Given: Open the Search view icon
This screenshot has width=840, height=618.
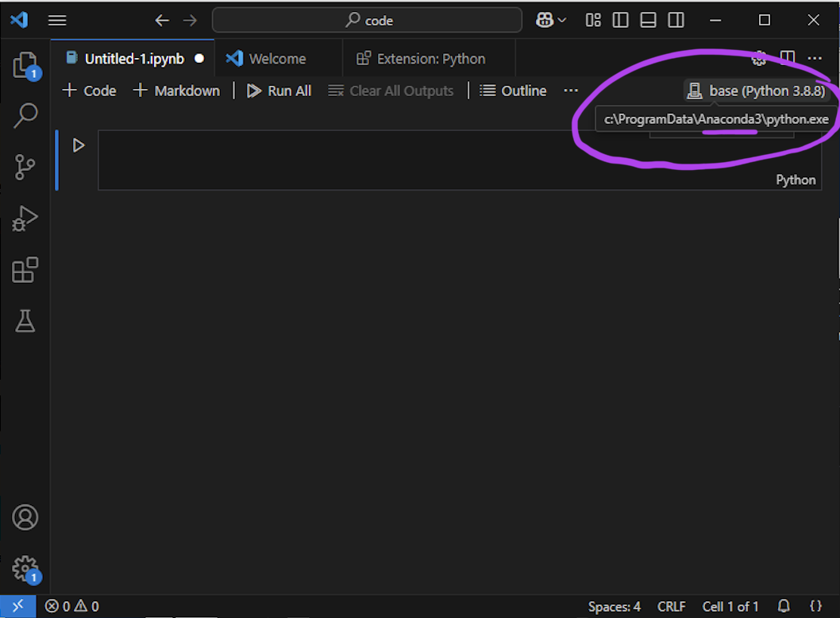Looking at the screenshot, I should 25,116.
